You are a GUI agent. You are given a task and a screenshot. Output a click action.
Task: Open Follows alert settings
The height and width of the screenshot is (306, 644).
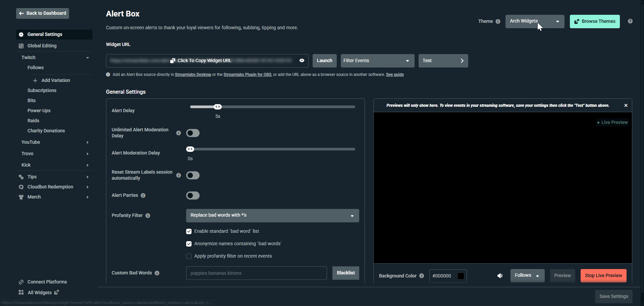pos(36,68)
